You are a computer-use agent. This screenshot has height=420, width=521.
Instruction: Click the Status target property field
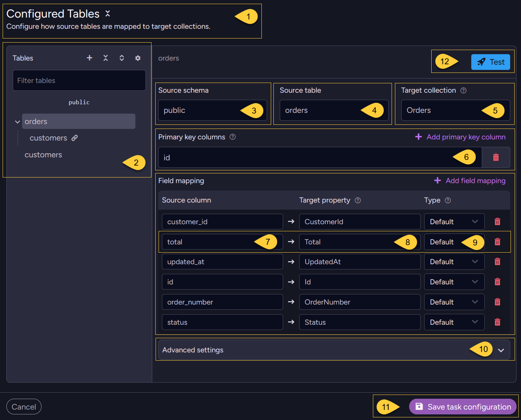coord(360,322)
